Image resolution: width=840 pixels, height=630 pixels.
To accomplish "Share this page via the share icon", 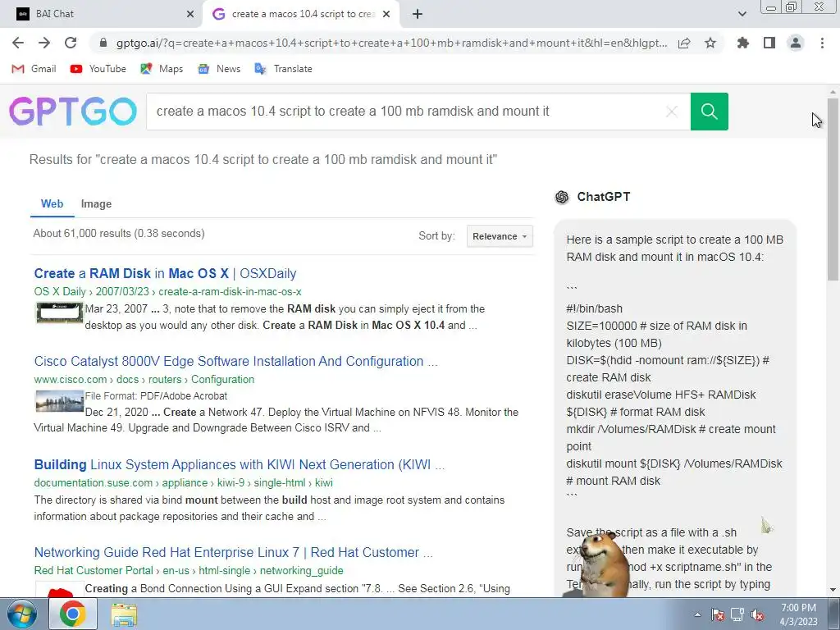I will pyautogui.click(x=684, y=43).
